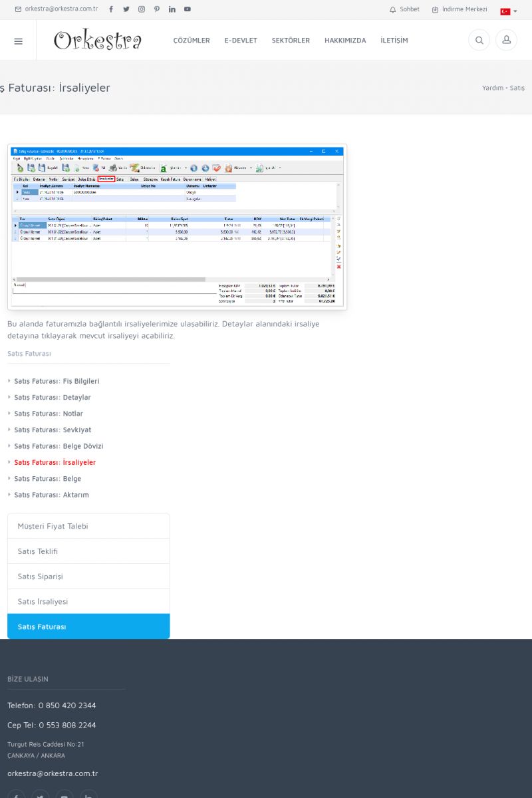Open the hamburger side menu

pos(18,41)
